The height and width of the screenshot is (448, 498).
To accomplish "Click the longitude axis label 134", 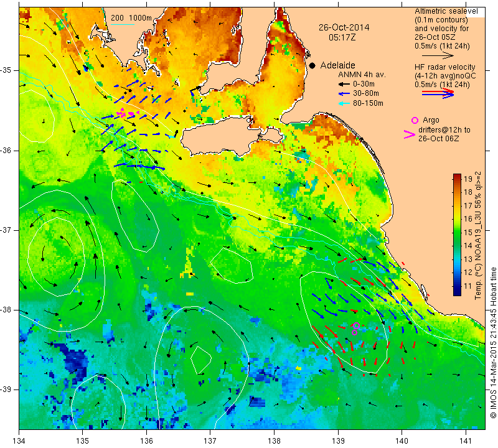I will [x=19, y=441].
